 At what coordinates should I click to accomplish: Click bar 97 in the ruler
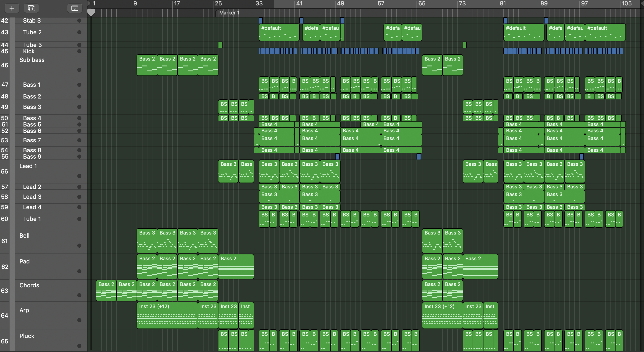584,3
